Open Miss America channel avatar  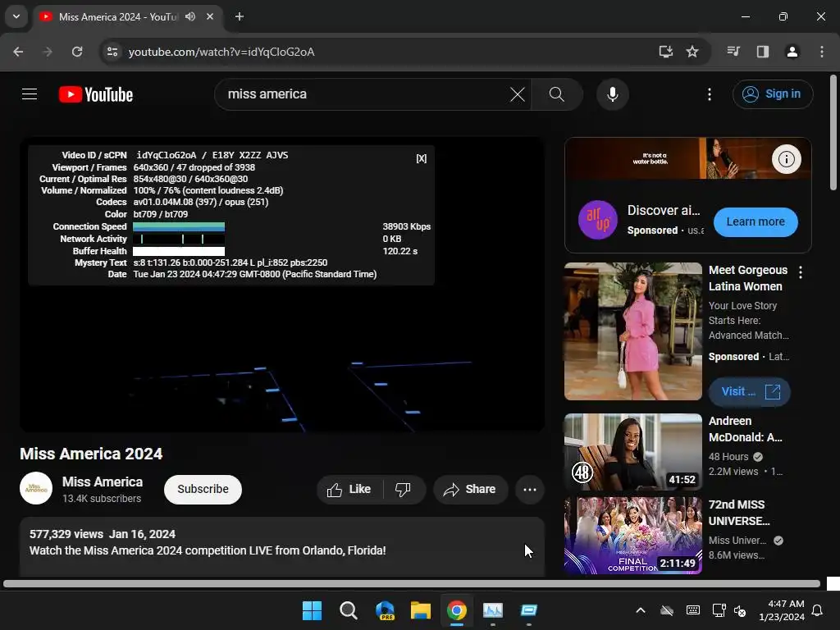(36, 488)
